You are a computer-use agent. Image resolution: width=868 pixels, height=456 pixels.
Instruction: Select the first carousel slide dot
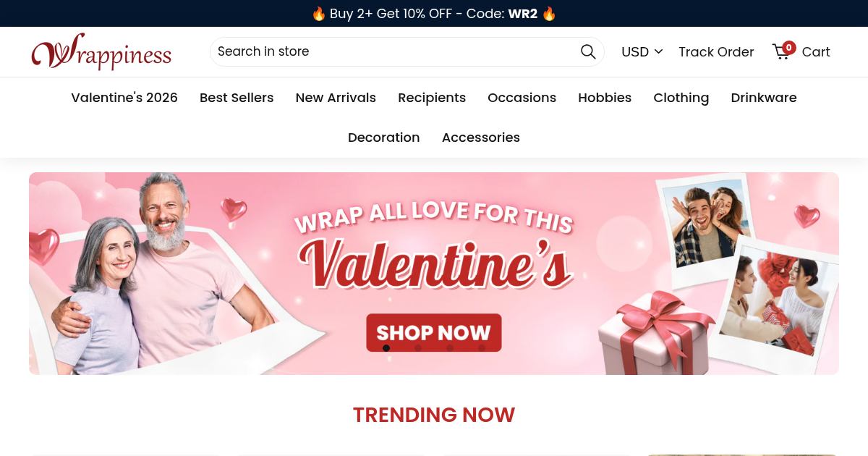386,348
